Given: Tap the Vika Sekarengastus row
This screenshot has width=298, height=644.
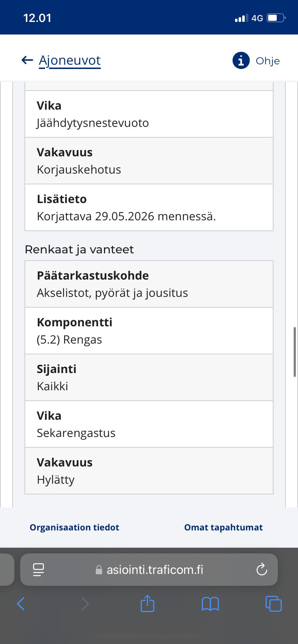Looking at the screenshot, I should pyautogui.click(x=149, y=424).
